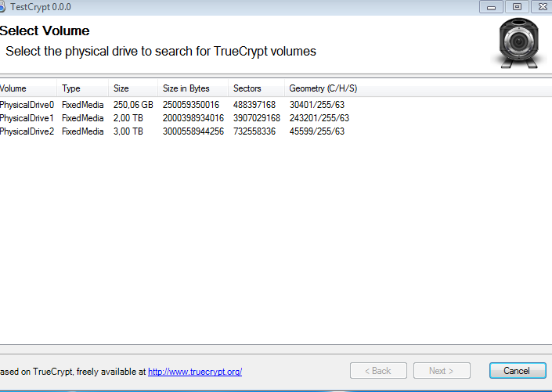
Task: Click the 488397168 sectors value
Action: 254,105
